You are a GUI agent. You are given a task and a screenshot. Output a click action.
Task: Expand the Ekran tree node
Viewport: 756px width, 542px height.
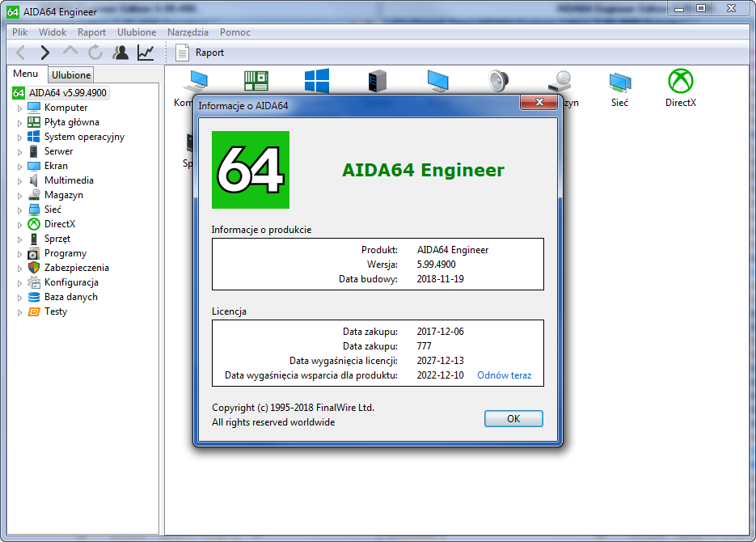coord(19,167)
